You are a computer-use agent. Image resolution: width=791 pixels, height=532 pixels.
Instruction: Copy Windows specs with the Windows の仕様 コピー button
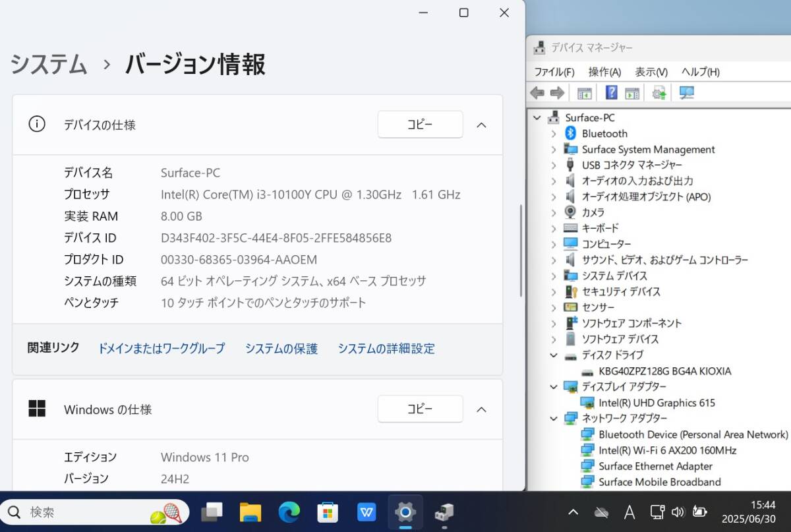tap(420, 409)
